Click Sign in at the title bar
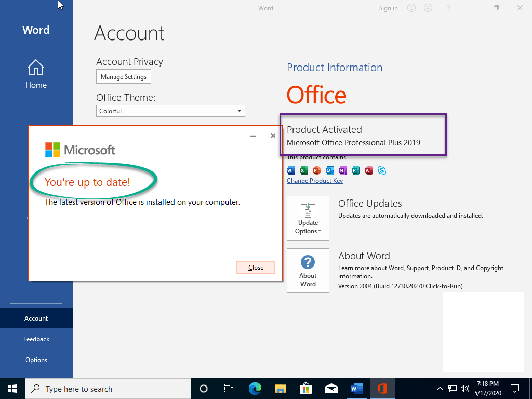The width and height of the screenshot is (532, 399). tap(389, 8)
